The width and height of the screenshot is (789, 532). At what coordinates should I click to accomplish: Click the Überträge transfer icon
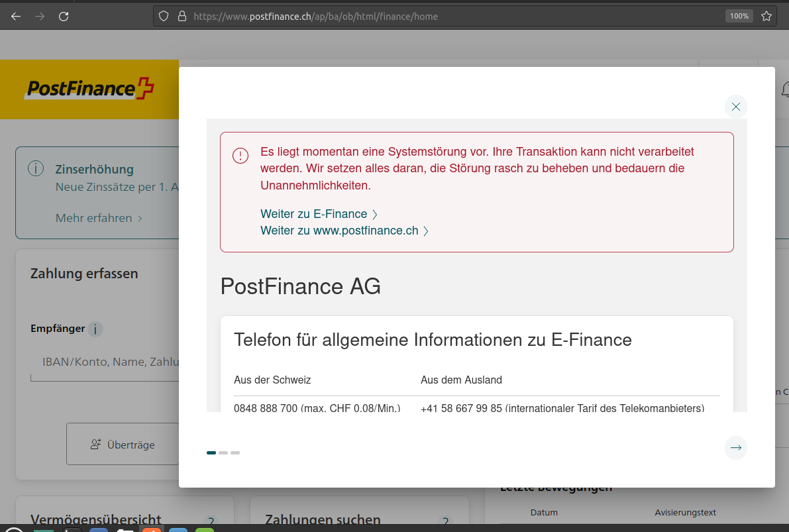pos(95,445)
